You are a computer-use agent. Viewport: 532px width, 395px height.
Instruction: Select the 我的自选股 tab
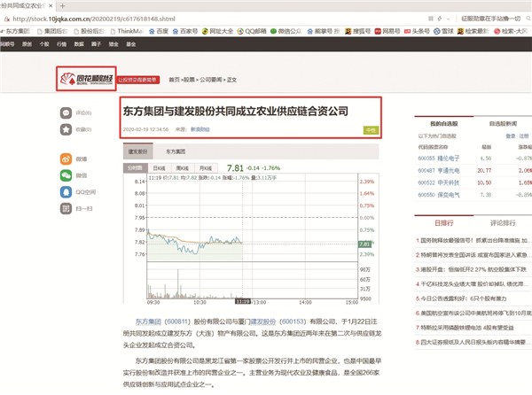click(x=444, y=124)
